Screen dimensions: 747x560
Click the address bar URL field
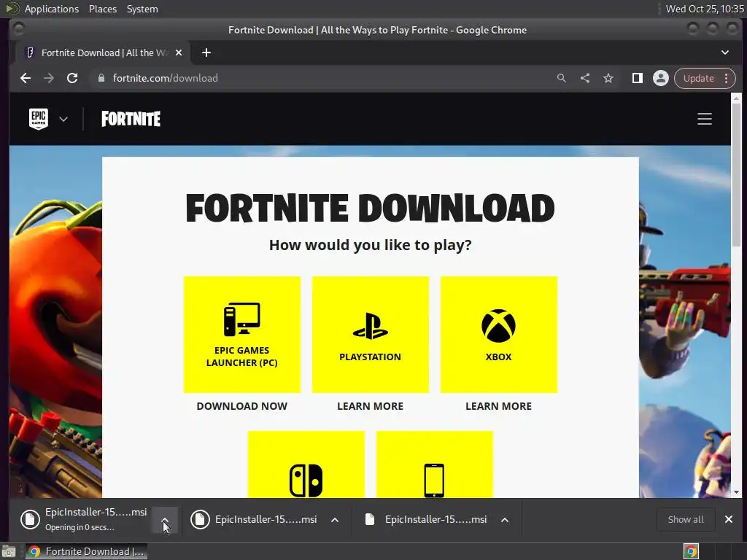(x=324, y=78)
